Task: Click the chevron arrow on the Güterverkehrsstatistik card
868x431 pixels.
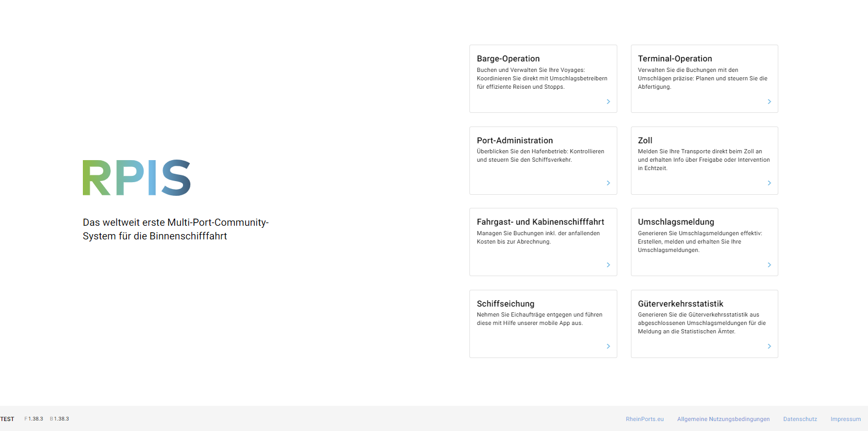Action: point(769,346)
